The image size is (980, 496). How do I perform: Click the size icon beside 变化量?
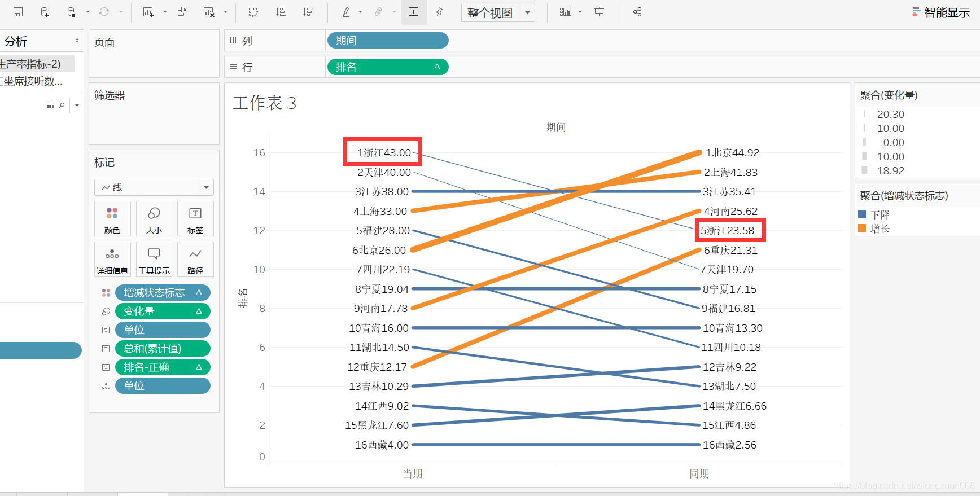click(x=106, y=311)
